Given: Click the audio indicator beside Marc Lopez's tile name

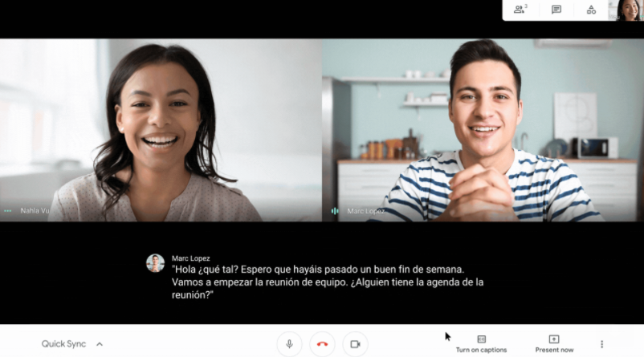Looking at the screenshot, I should [335, 211].
